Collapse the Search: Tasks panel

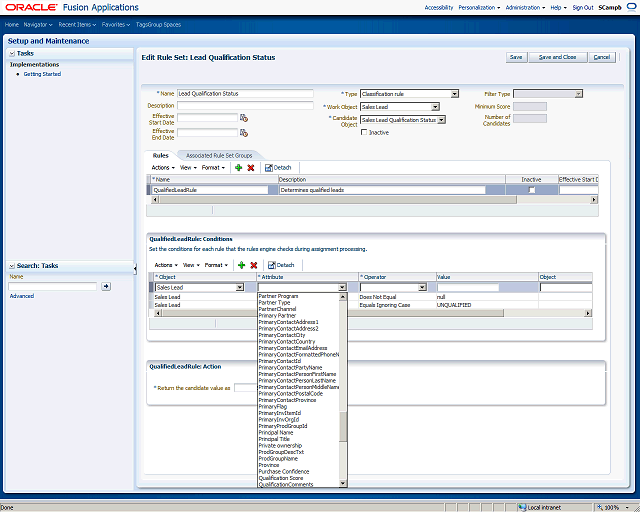[12, 266]
